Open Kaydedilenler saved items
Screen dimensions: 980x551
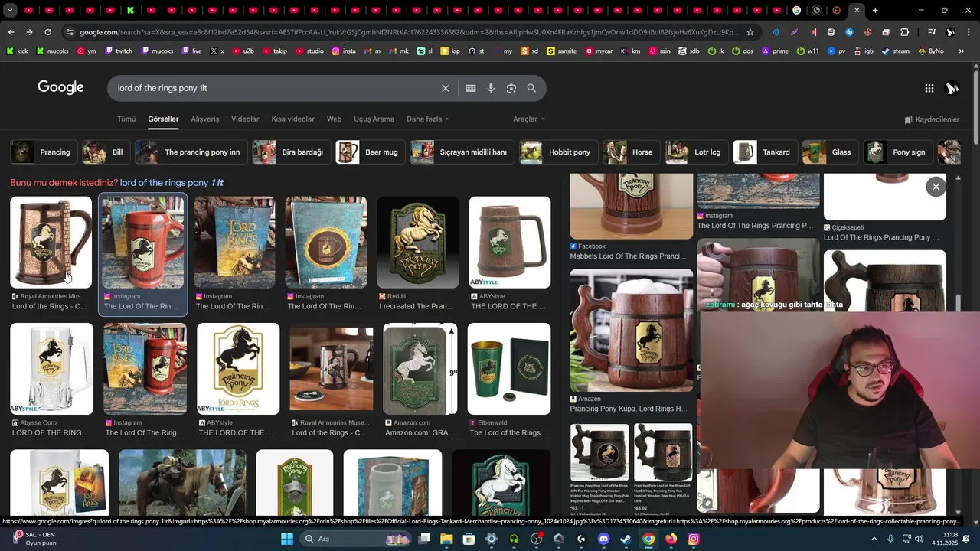932,119
